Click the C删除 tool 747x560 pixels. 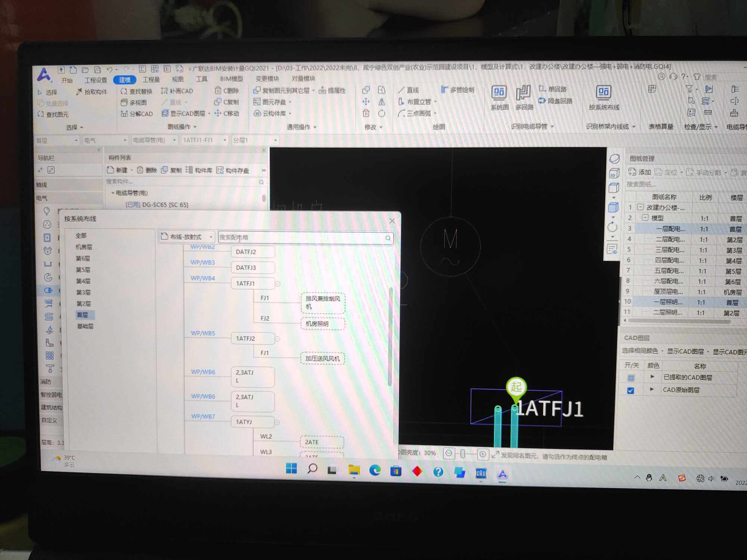pos(227,91)
